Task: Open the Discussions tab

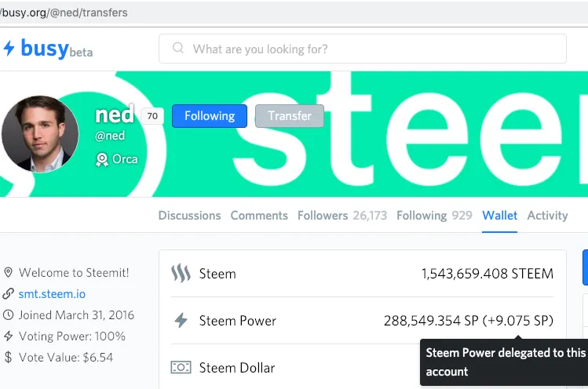Action: coord(189,216)
